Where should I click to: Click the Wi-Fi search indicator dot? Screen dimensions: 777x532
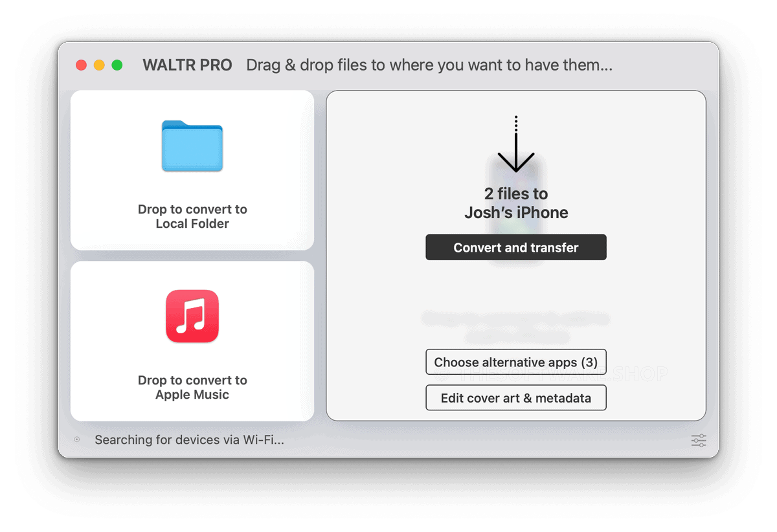click(77, 440)
